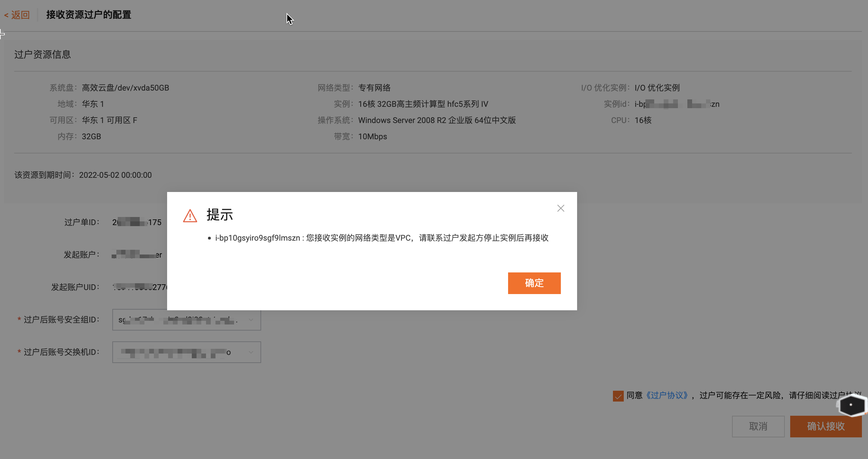Click the < back arrow icon
Screen dimensions: 868x459
point(6,15)
